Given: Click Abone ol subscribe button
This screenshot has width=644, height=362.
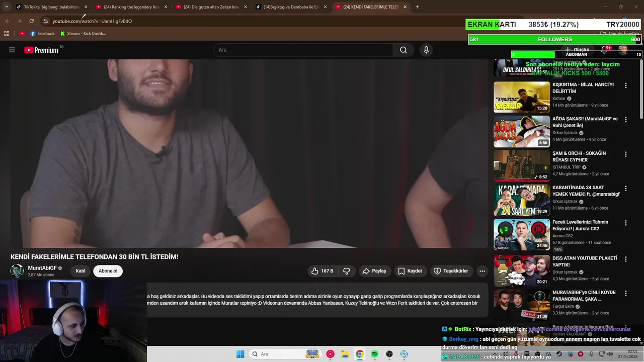Looking at the screenshot, I should click(108, 271).
